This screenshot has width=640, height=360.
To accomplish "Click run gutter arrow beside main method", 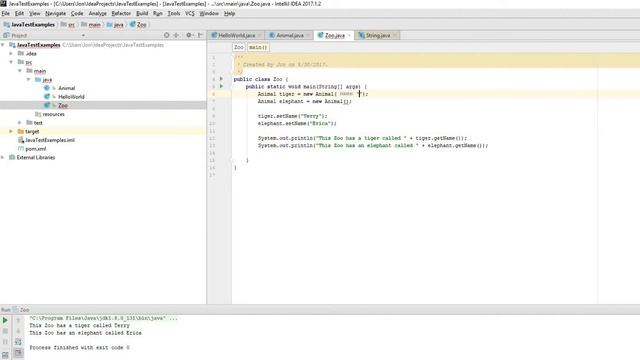I will 222,86.
